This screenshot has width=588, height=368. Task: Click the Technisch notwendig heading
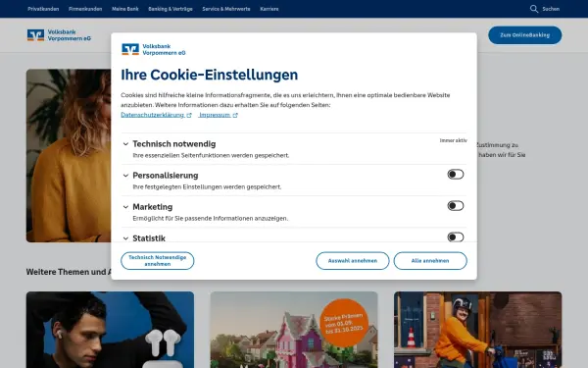point(174,144)
